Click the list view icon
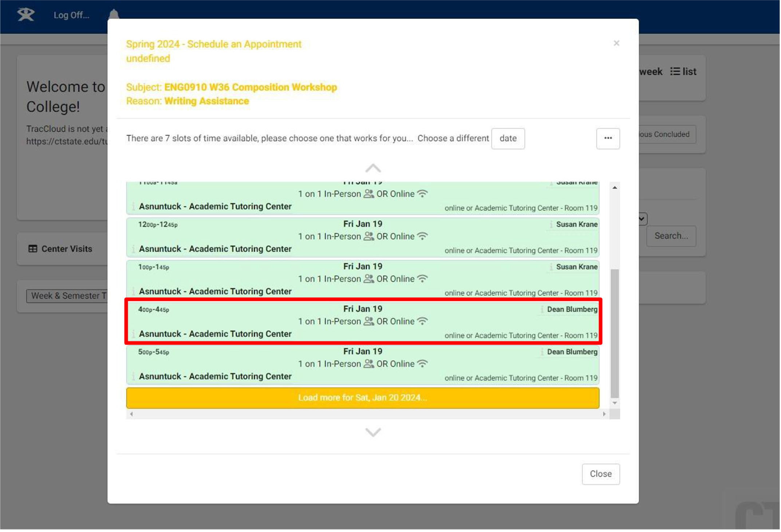Screen dimensions: 781x532 click(x=676, y=71)
